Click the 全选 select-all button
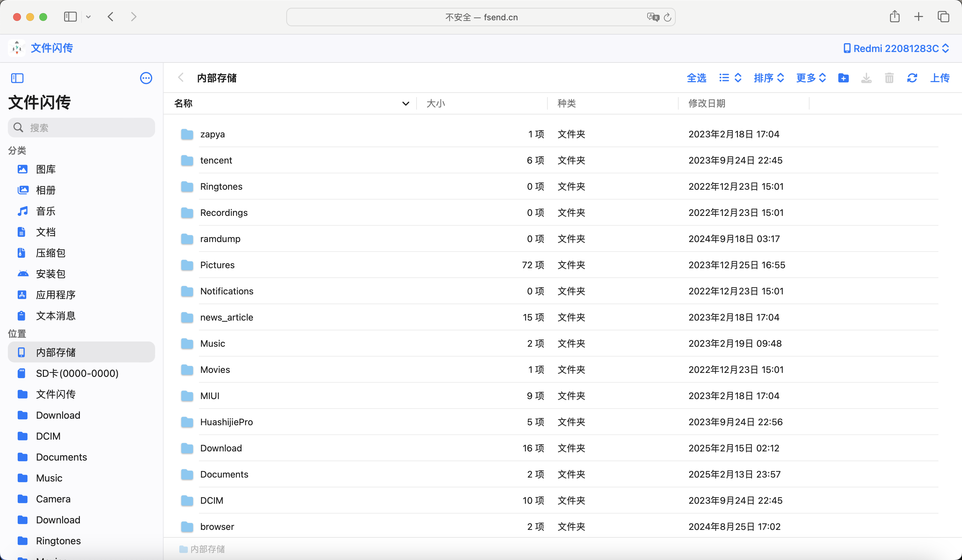The width and height of the screenshot is (962, 560). 696,78
